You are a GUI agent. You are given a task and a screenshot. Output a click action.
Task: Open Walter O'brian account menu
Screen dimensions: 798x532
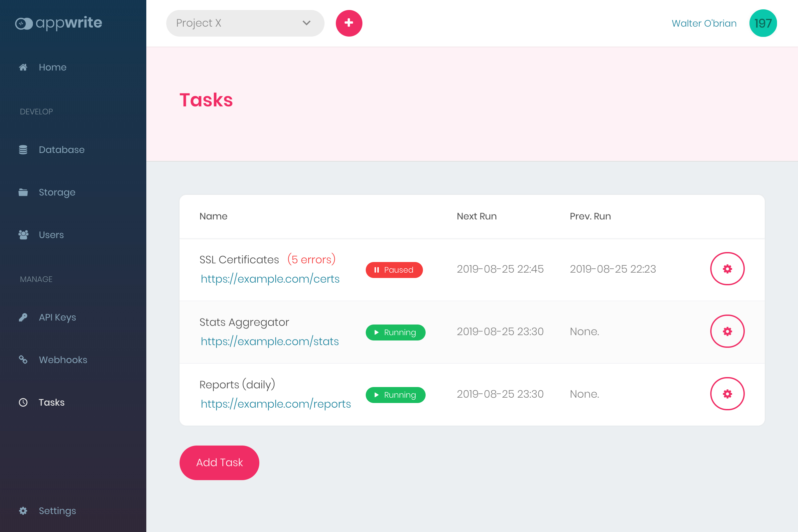[x=704, y=23]
